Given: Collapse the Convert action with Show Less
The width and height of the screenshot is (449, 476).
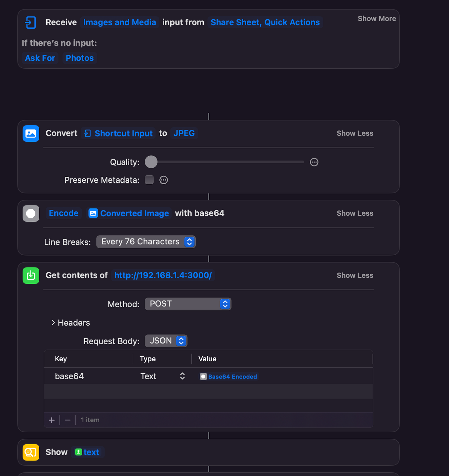Looking at the screenshot, I should pos(355,133).
